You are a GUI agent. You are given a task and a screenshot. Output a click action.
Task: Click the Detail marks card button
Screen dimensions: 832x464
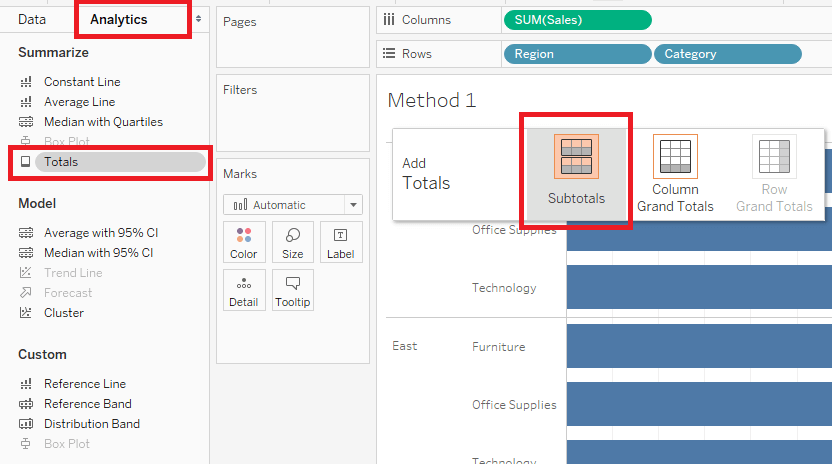244,290
